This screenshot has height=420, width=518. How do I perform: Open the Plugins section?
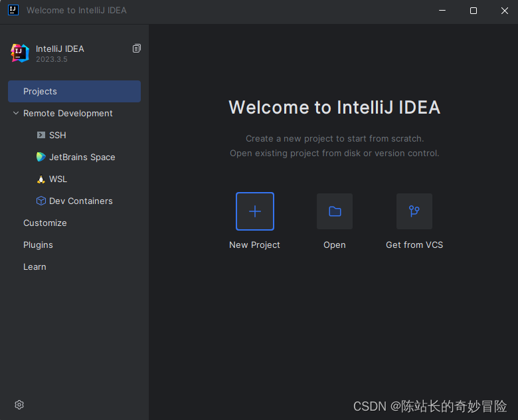pyautogui.click(x=38, y=245)
